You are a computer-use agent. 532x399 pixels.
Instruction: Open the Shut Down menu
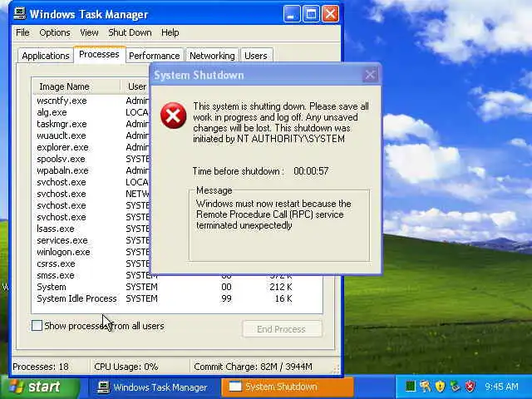[x=130, y=32]
